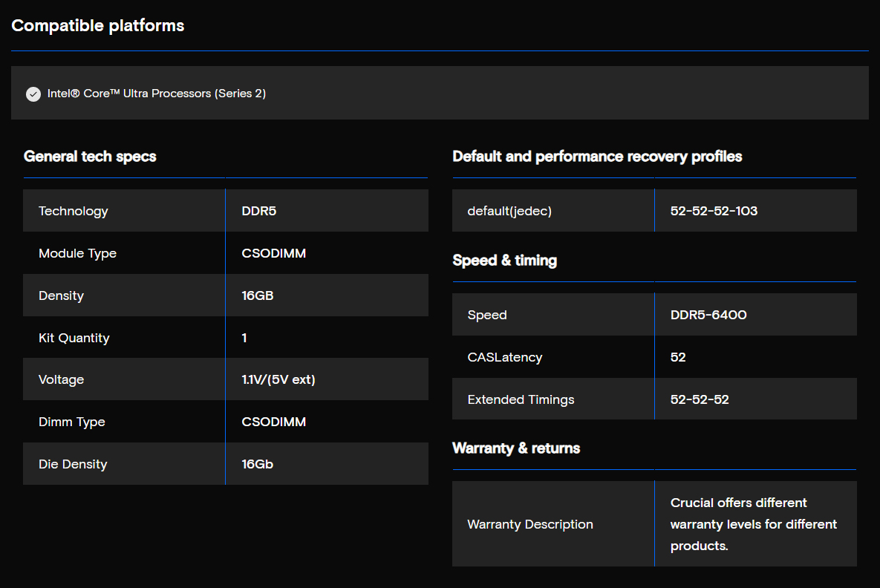The image size is (880, 588).
Task: Click the 'Technology' row label
Action: coord(73,211)
